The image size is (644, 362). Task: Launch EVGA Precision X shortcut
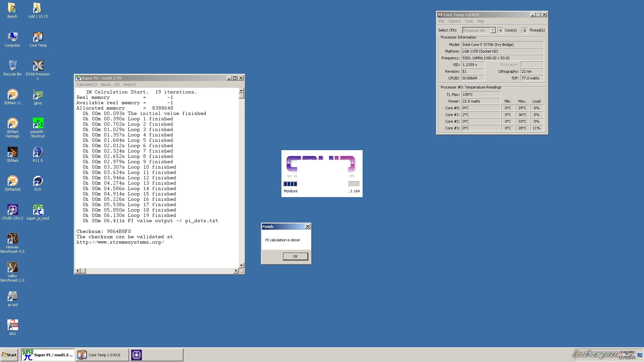38,70
